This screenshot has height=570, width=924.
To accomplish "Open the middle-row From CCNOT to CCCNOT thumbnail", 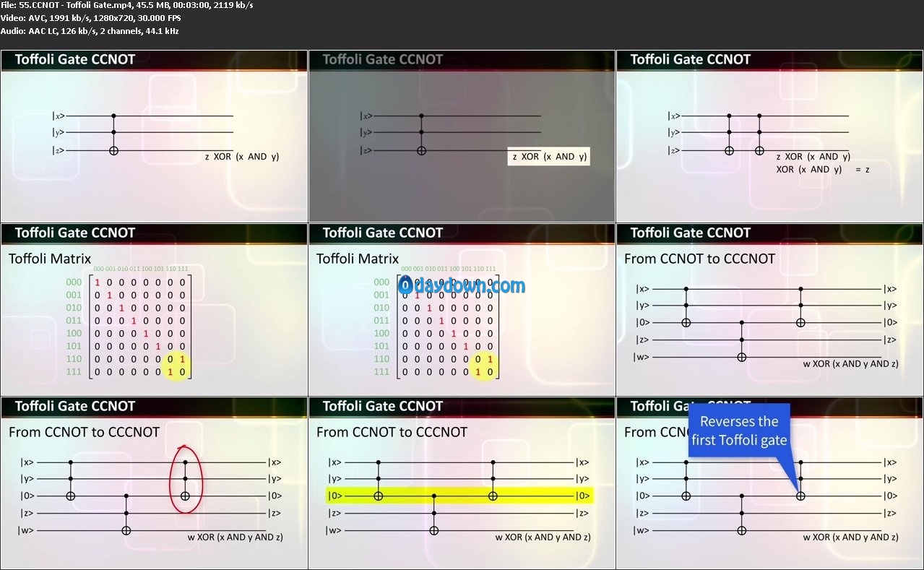I will 769,309.
